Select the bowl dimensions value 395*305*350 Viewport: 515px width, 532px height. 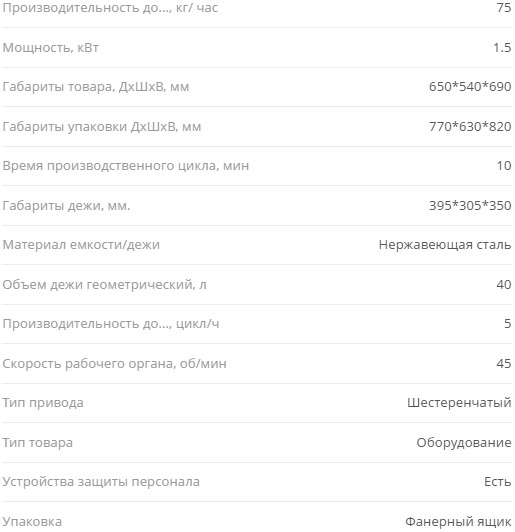(470, 205)
